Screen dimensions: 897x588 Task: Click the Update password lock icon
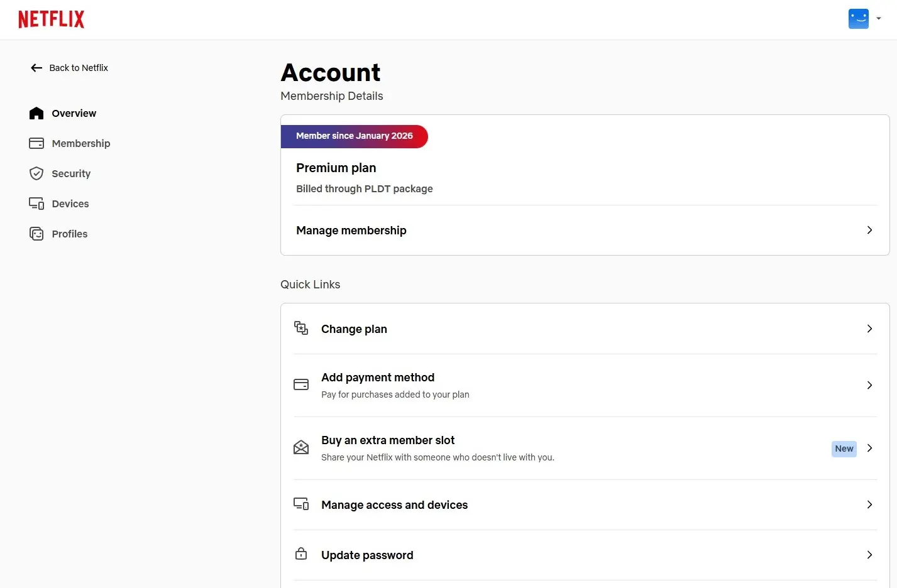[301, 554]
